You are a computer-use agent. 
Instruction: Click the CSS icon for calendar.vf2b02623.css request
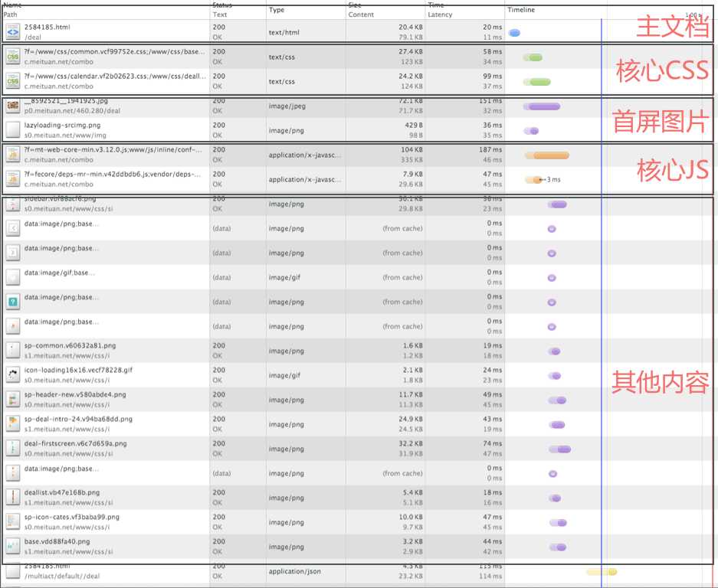click(12, 80)
